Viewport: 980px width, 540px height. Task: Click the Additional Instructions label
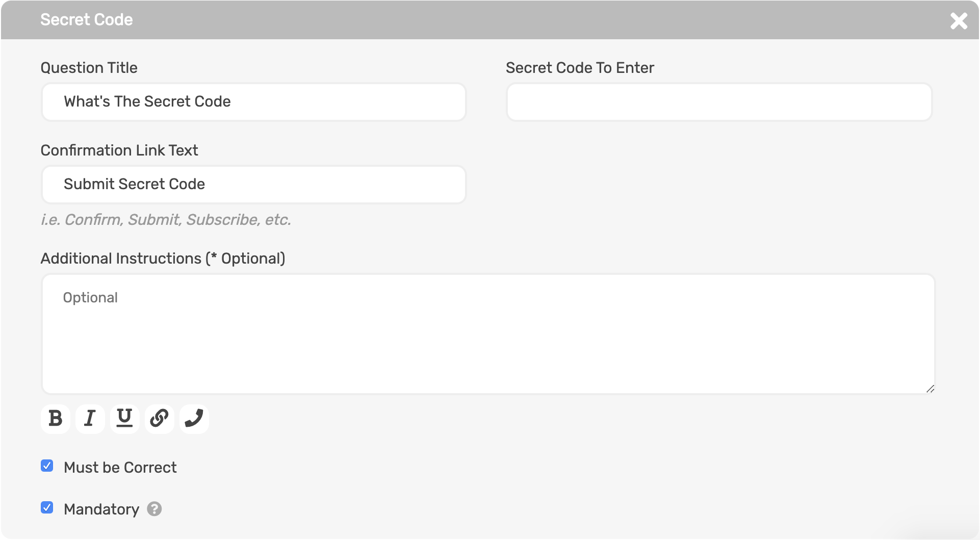(x=163, y=258)
